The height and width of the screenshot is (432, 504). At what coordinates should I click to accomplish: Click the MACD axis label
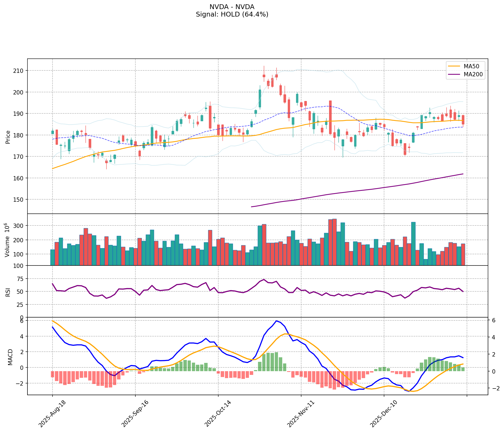click(x=10, y=357)
